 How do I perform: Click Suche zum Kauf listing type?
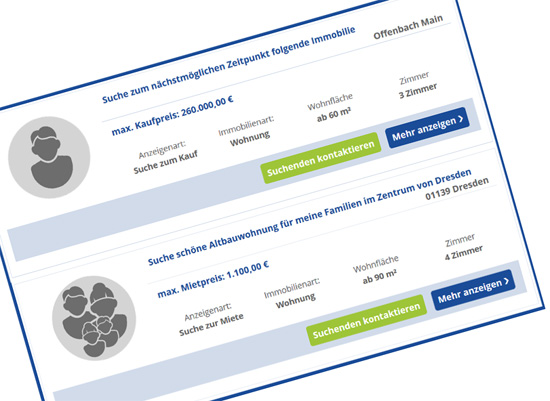coord(166,162)
